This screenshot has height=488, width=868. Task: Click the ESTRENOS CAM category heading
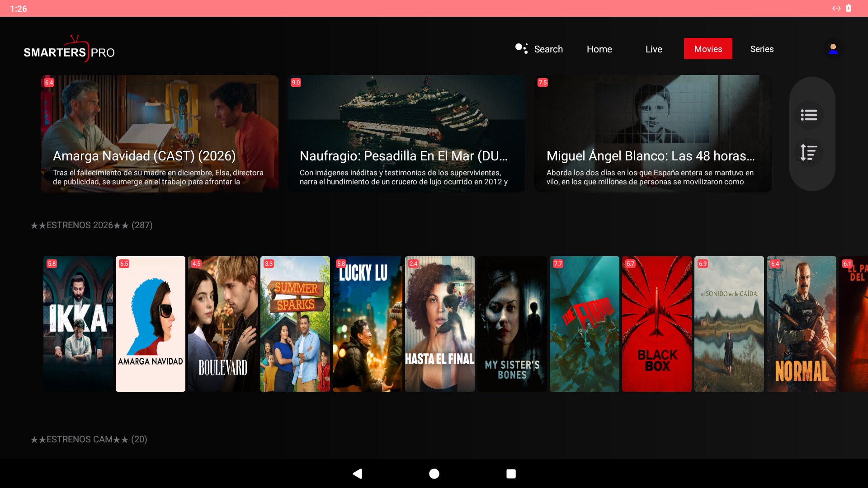coord(89,439)
